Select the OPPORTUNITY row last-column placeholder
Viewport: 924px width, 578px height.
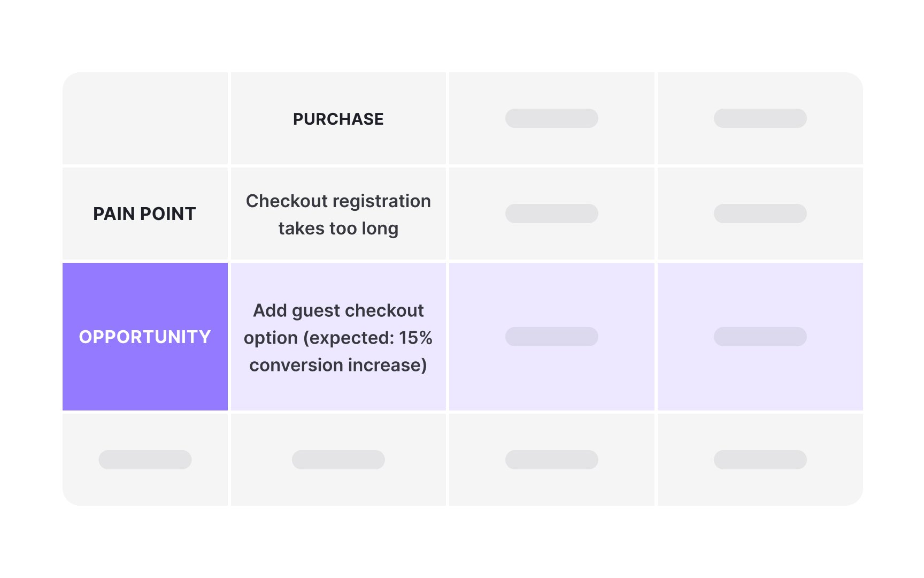coord(760,337)
